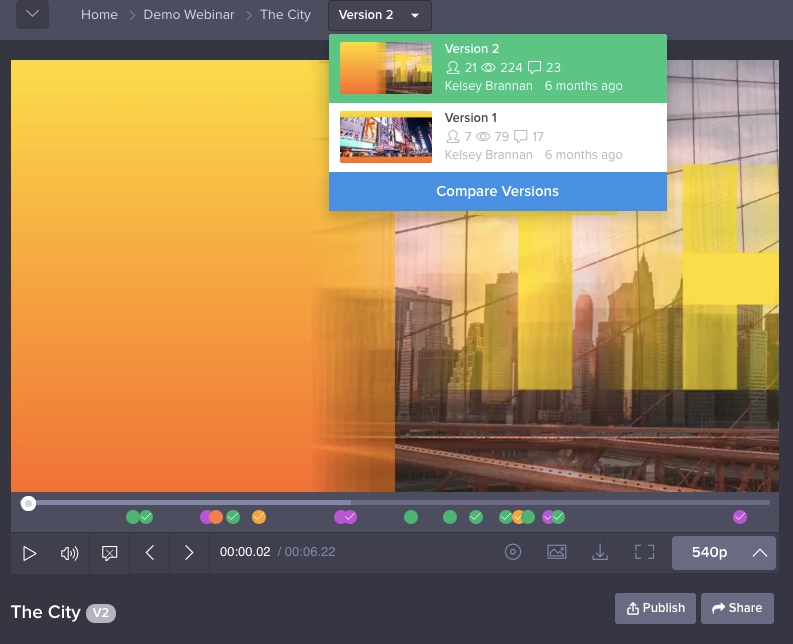The width and height of the screenshot is (793, 644).
Task: Go to Home breadcrumb
Action: [x=99, y=15]
